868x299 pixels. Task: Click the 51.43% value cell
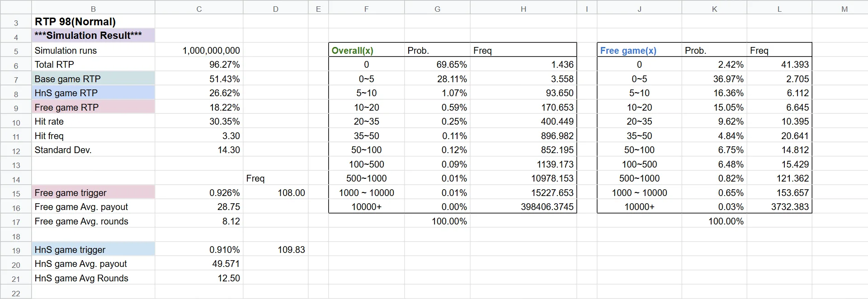(199, 79)
